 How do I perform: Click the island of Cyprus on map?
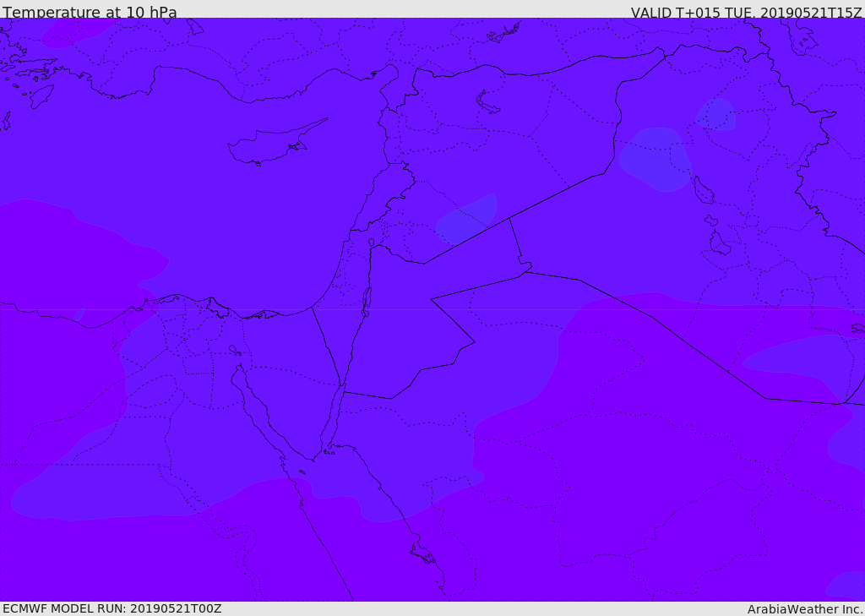click(276, 143)
